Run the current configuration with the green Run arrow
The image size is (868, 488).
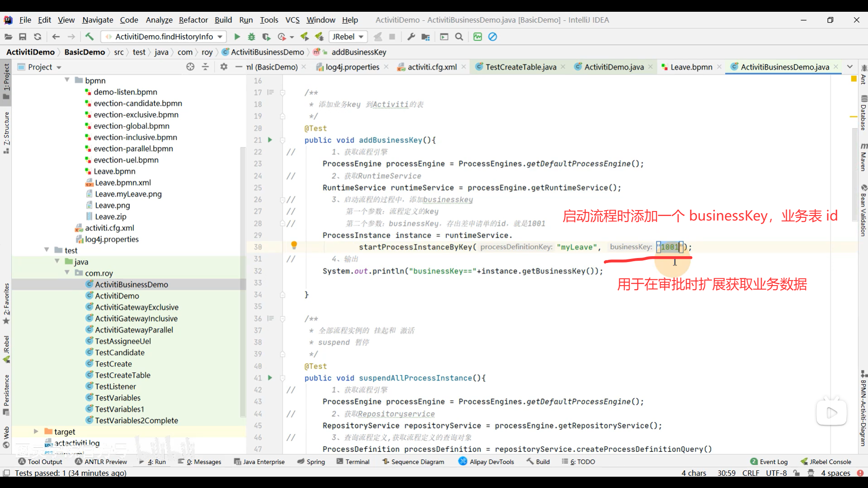(237, 37)
